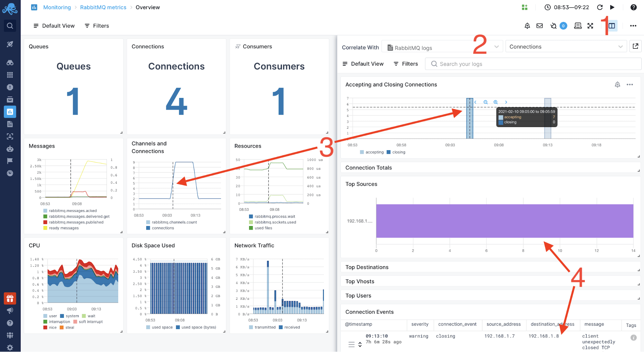The width and height of the screenshot is (644, 352).
Task: Zoom out on the connections chart
Action: (x=485, y=102)
